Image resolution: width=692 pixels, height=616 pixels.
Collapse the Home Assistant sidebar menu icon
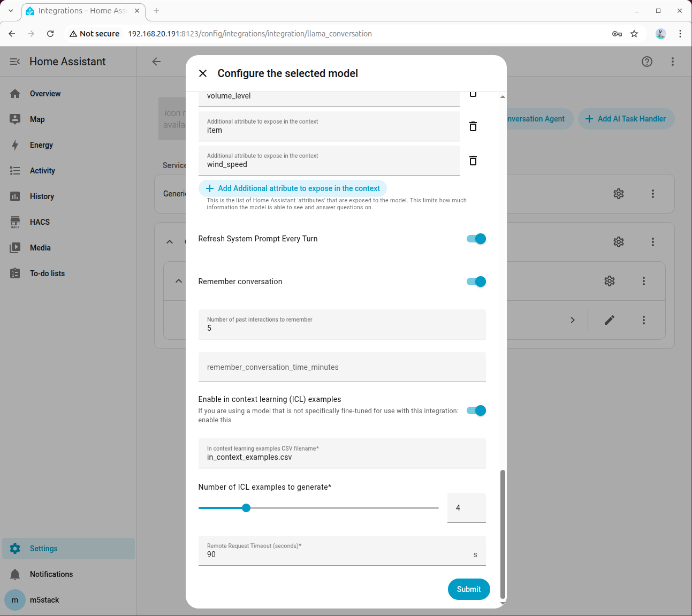tap(15, 62)
